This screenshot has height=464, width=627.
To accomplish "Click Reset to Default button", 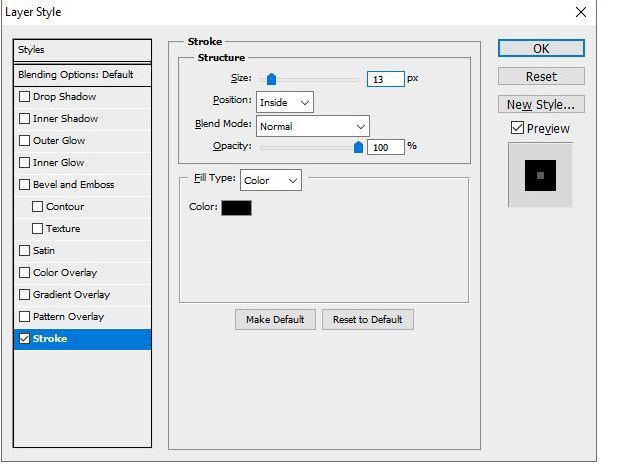I will click(368, 319).
